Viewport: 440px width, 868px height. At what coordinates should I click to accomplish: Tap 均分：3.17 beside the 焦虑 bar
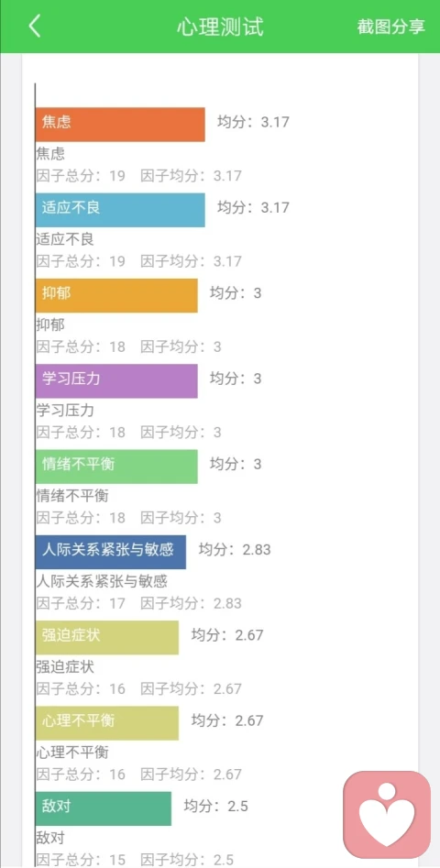254,122
